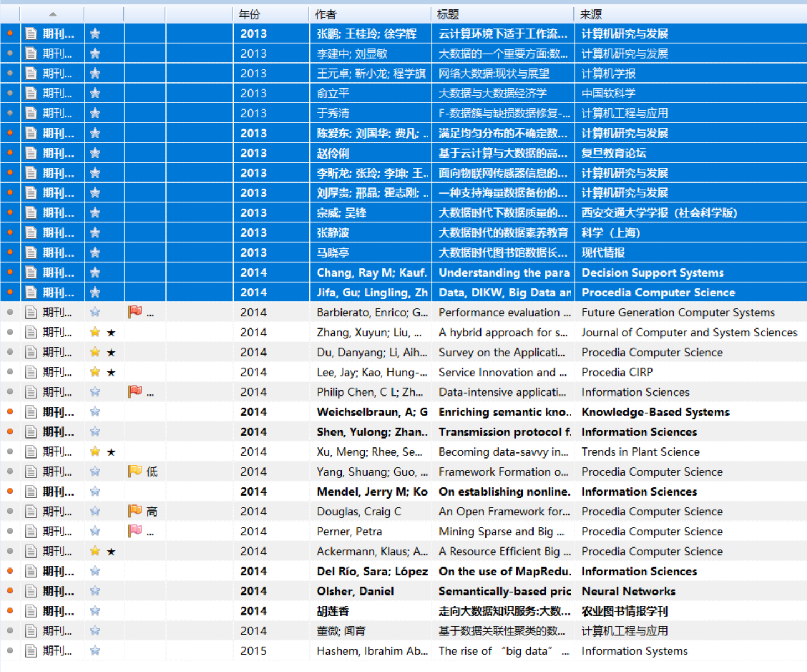Toggle the gold star on the Ackermann, Klaus row
Screen dimensions: 807x672
point(95,551)
